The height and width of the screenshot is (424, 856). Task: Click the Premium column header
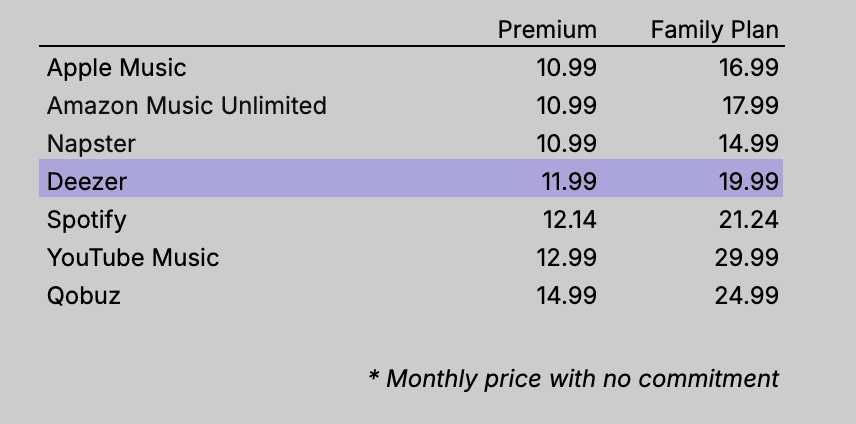[547, 30]
